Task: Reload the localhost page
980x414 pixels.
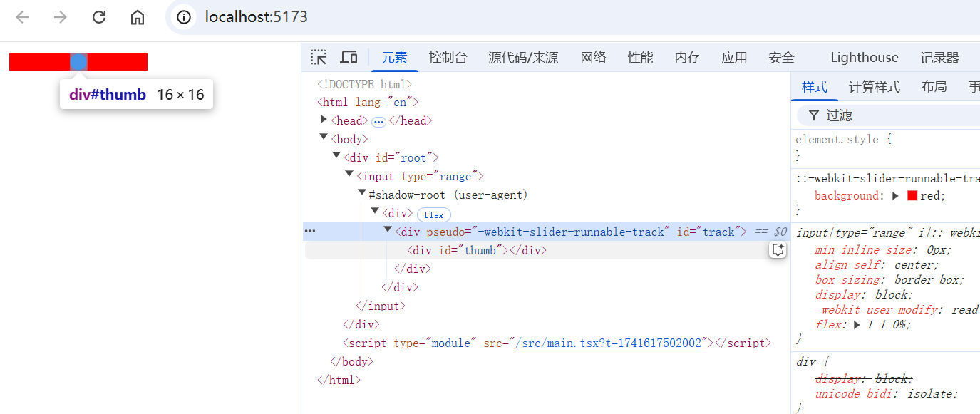Action: (x=99, y=17)
